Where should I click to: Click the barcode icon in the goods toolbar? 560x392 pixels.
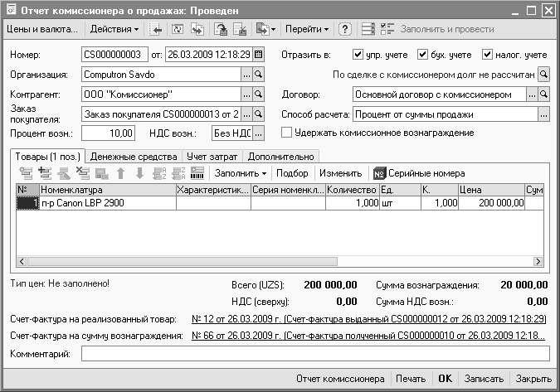point(197,173)
